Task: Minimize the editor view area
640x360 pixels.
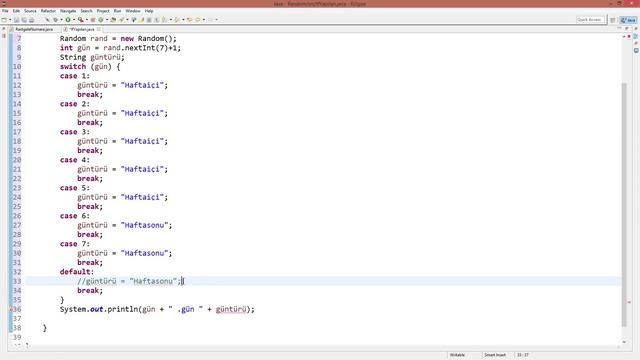Action: [x=619, y=29]
